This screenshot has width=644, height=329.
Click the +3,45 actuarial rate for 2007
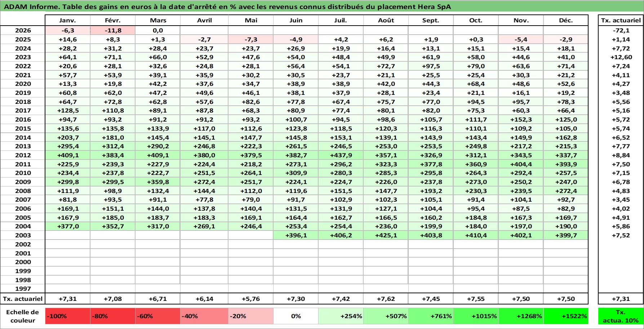(621, 199)
